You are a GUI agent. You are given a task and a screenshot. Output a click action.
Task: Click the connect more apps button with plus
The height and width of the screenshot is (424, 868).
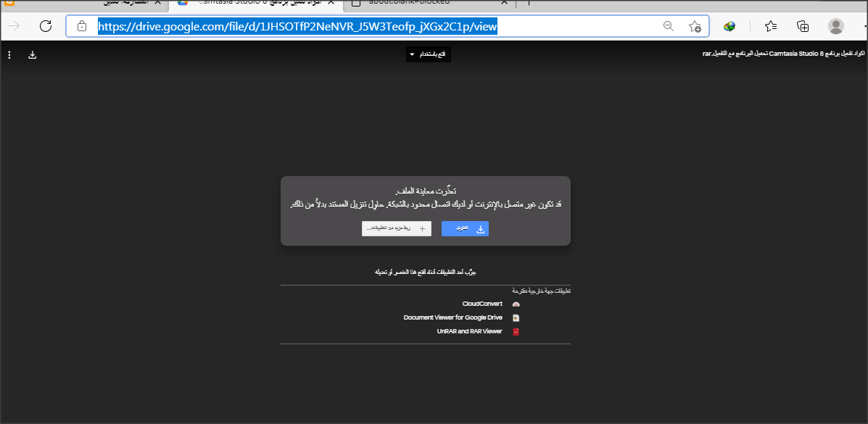pyautogui.click(x=397, y=228)
